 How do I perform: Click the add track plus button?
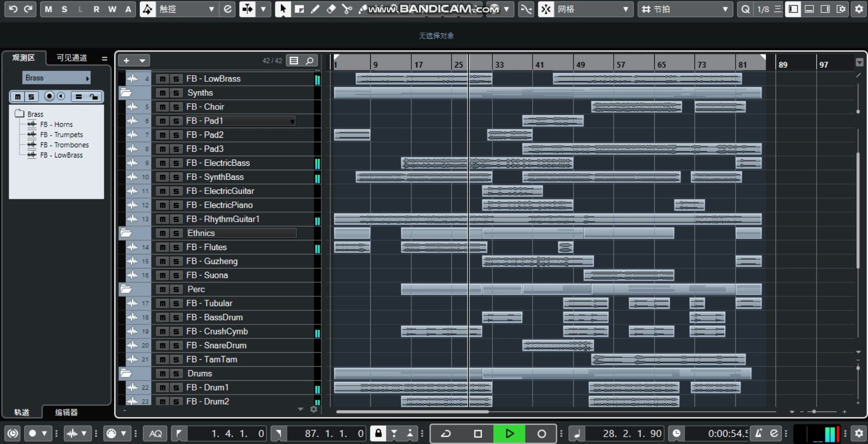(x=127, y=61)
